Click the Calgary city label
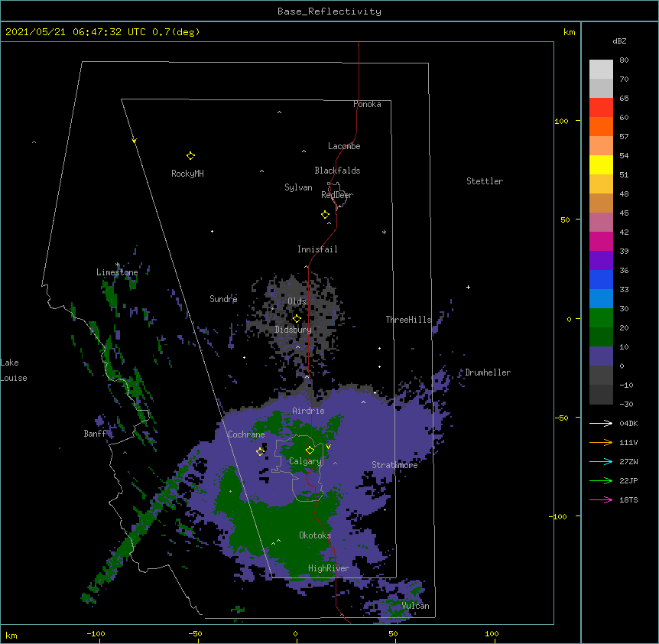This screenshot has height=644, width=659. (305, 461)
